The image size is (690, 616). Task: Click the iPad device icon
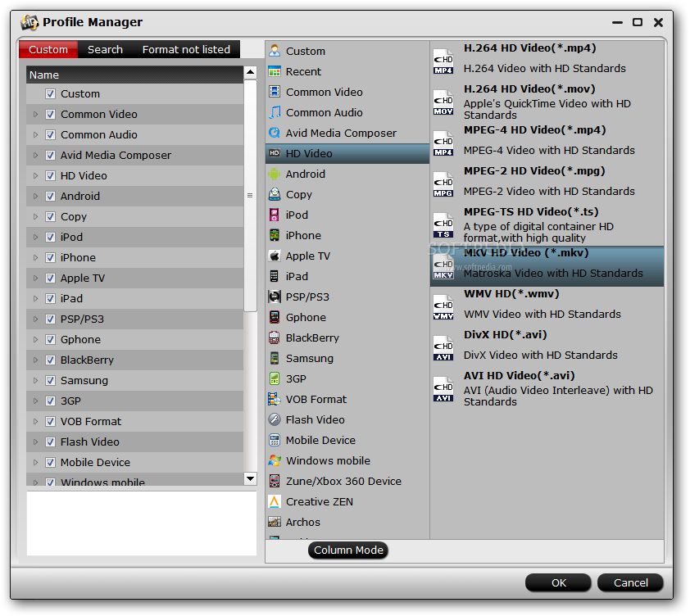coord(275,276)
